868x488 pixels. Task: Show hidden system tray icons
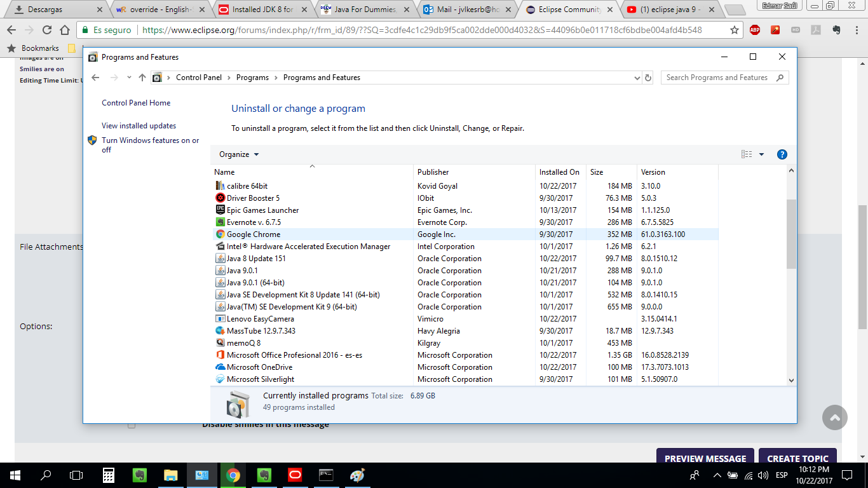click(x=717, y=475)
